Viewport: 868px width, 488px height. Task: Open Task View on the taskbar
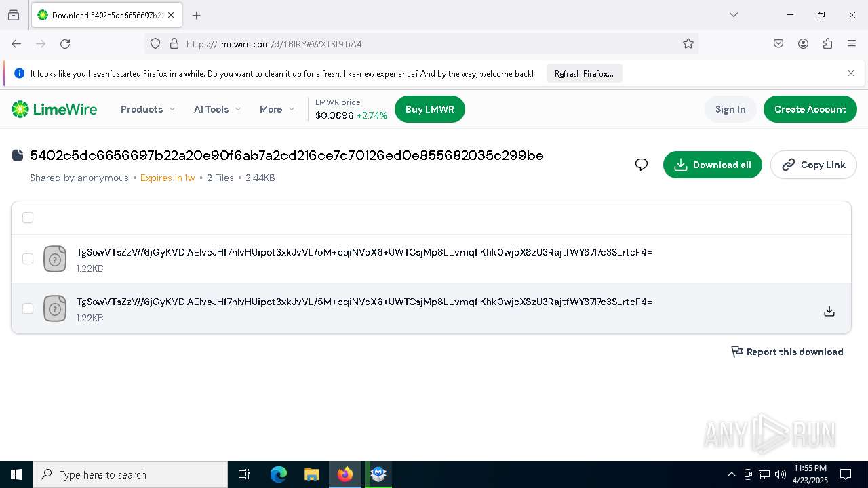(244, 474)
